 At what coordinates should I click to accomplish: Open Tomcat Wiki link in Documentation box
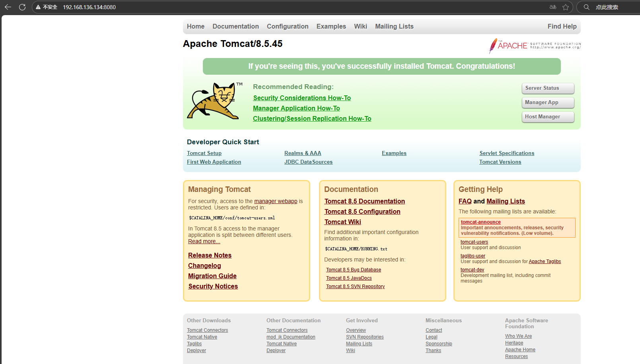pos(342,222)
